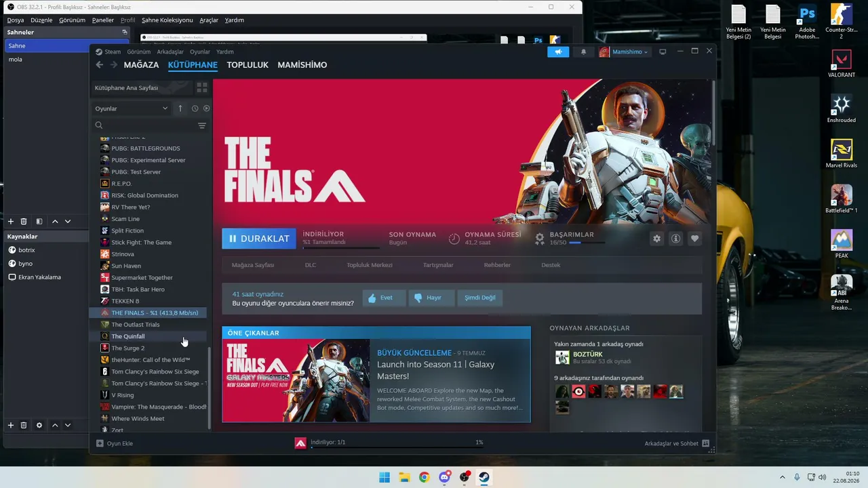Viewport: 868px width, 488px height.
Task: Select PUBG: BATTLEGROUNDS in the library
Action: [149, 148]
